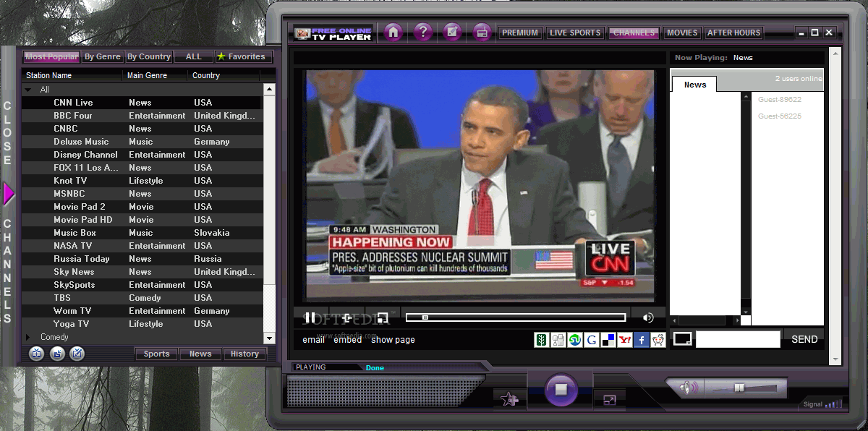Click the green newsvine share icon

pyautogui.click(x=542, y=340)
